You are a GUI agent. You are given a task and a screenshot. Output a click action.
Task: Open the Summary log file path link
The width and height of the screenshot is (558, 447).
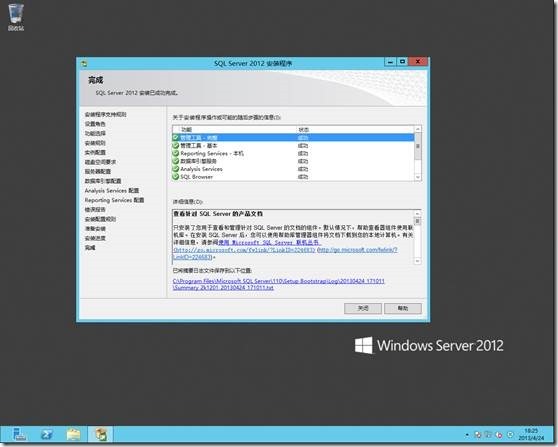[x=279, y=284]
